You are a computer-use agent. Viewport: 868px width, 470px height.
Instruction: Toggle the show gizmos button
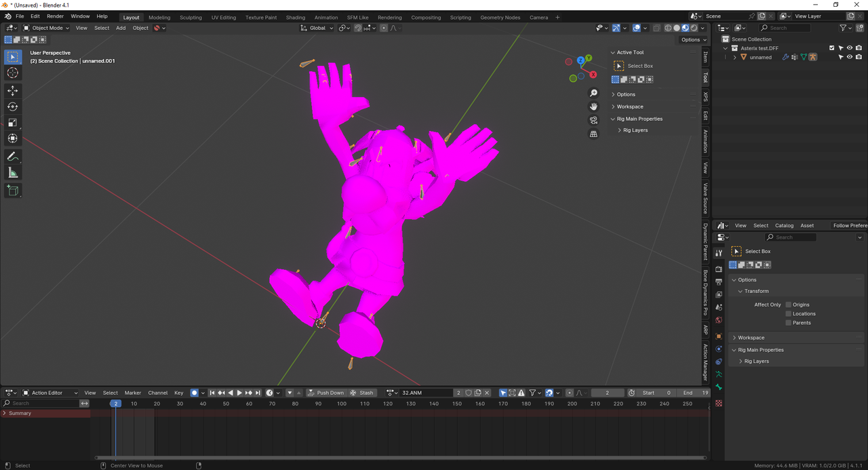pos(616,28)
